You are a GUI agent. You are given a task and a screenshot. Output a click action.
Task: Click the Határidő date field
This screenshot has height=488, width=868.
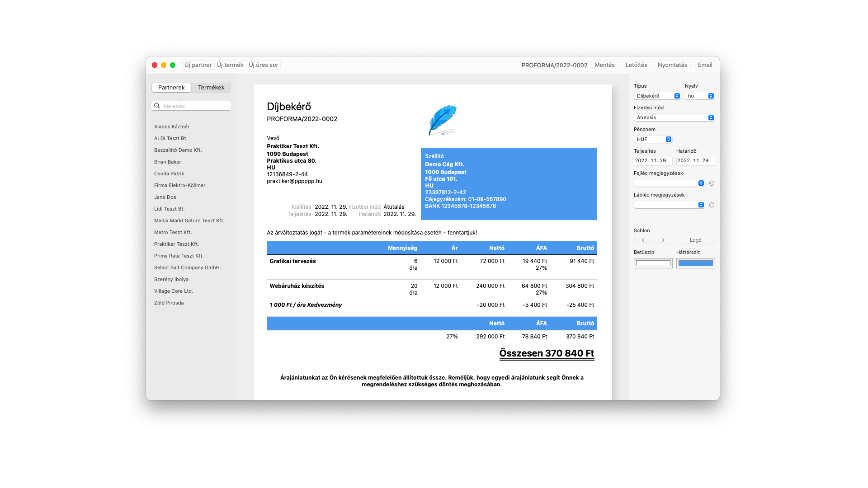click(x=695, y=160)
